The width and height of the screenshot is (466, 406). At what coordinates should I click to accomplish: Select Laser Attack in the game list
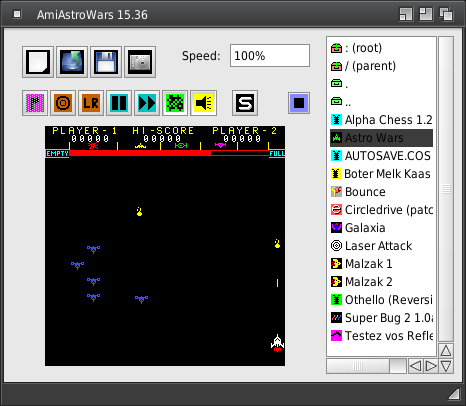(381, 246)
